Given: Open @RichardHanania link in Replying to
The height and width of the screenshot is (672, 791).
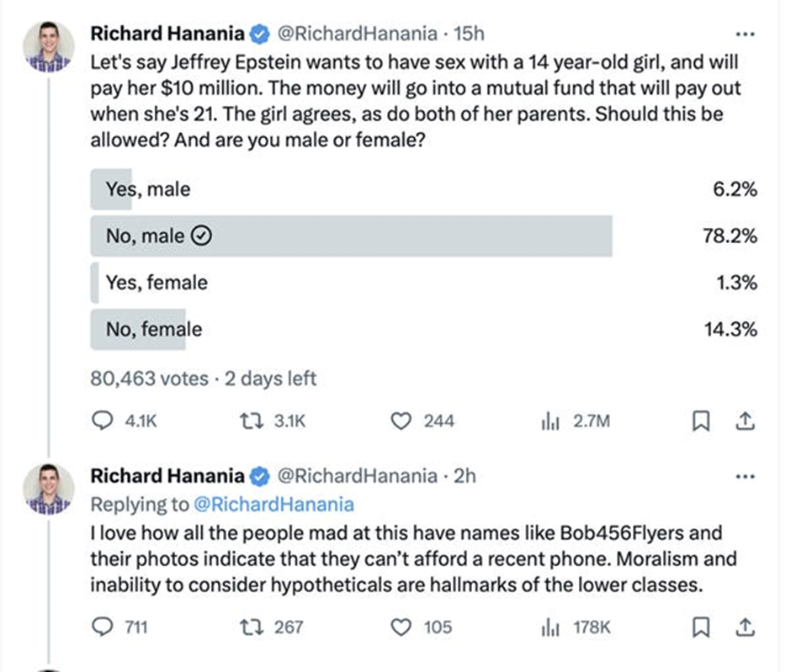Looking at the screenshot, I should [275, 505].
